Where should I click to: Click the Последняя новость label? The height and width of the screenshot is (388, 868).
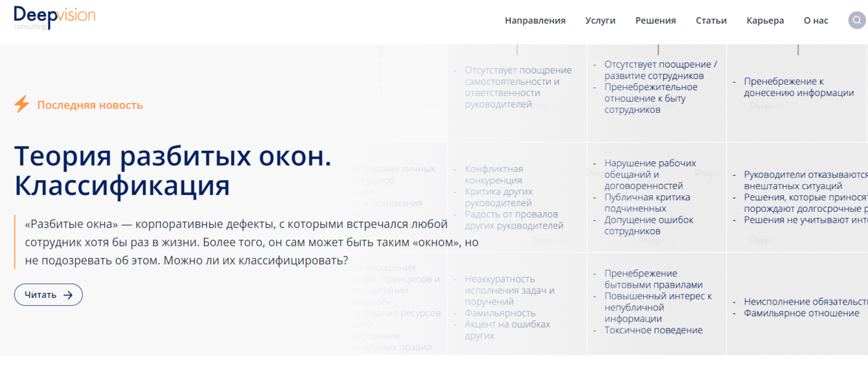pyautogui.click(x=90, y=105)
